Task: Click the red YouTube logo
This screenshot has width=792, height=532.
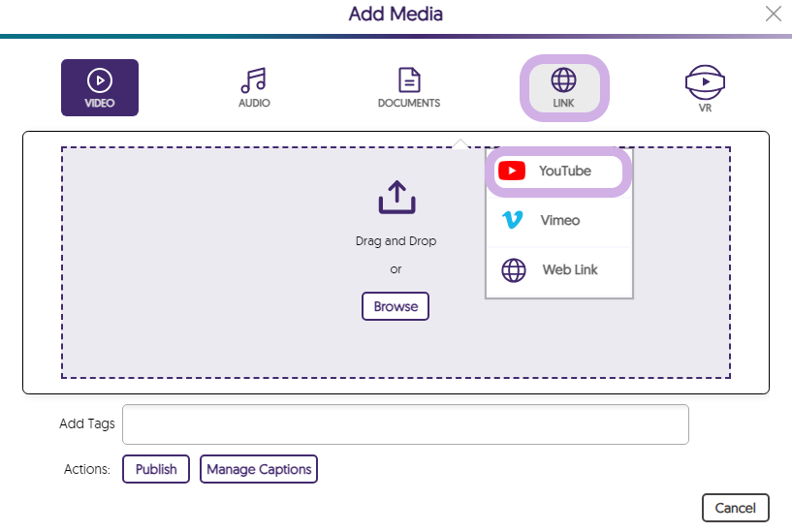Action: [511, 172]
